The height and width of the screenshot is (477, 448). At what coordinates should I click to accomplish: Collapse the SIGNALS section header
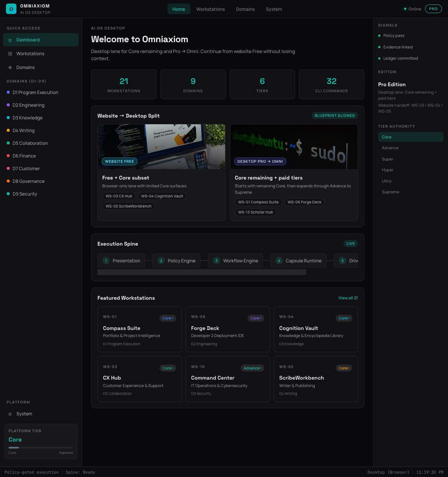click(388, 25)
